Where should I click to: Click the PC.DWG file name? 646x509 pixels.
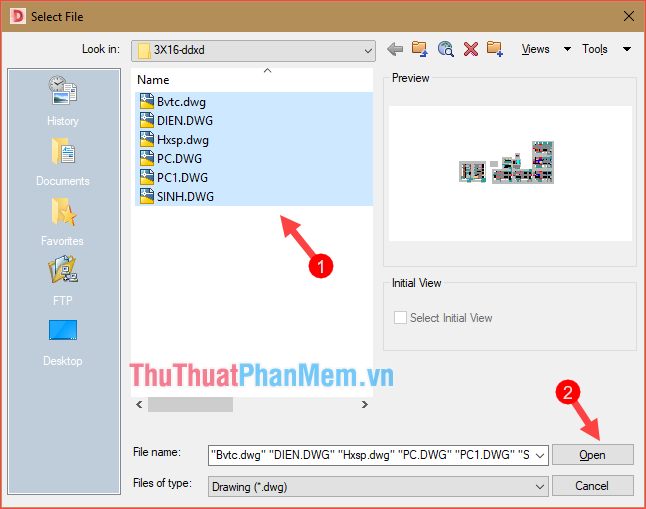coord(179,158)
